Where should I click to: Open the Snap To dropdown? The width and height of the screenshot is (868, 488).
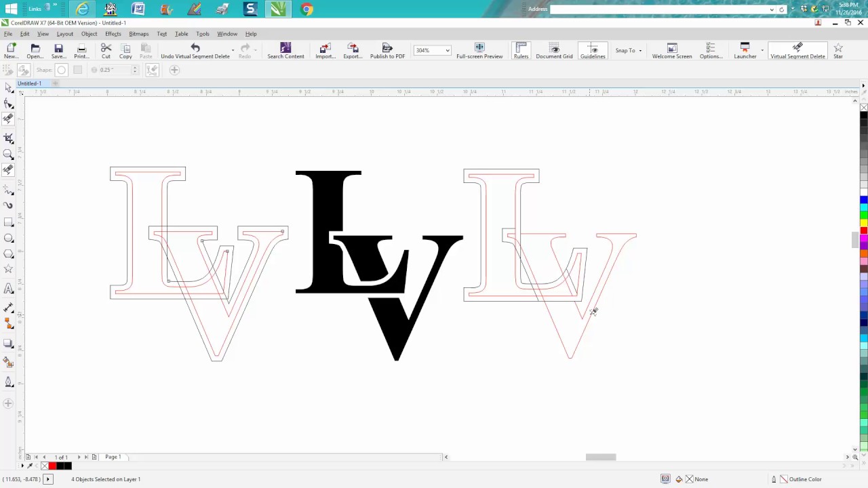[x=628, y=51]
